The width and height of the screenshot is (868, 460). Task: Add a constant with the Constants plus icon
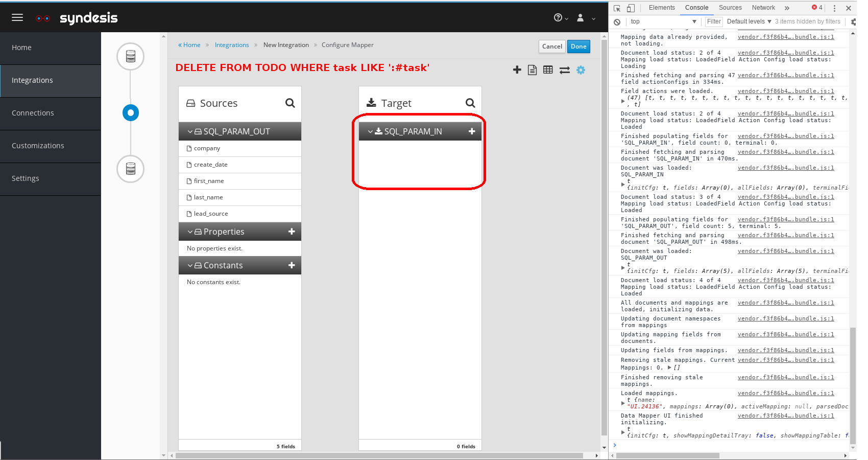pos(291,265)
